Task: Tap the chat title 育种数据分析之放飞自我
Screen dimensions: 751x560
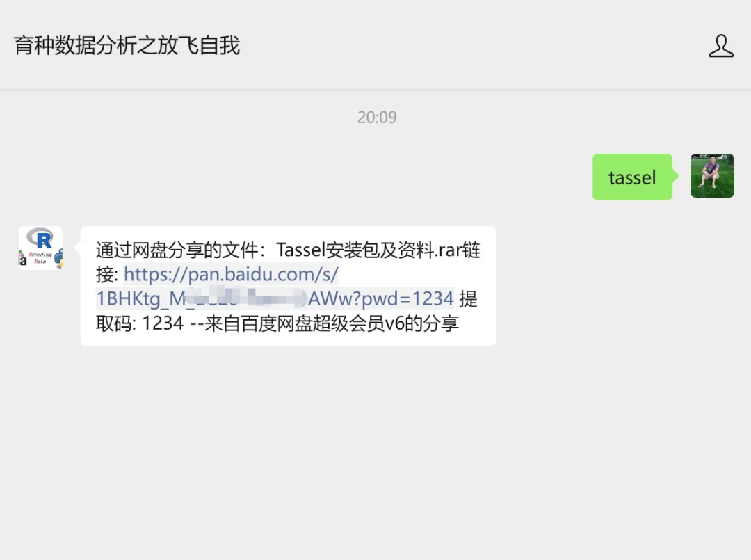Action: (127, 45)
